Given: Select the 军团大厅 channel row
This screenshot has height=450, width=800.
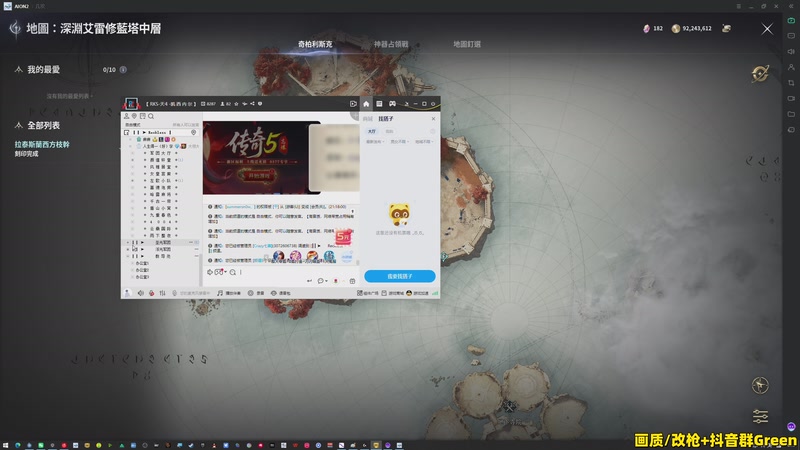Looking at the screenshot, I should 161,153.
